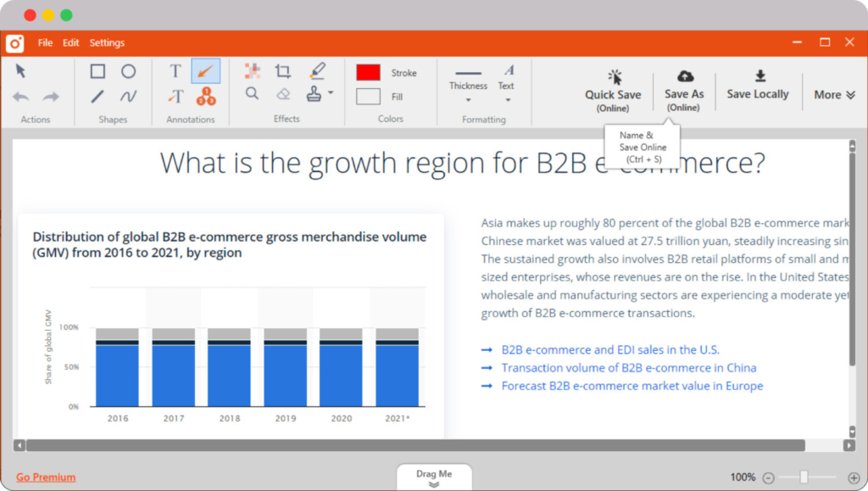Click the Go Premium link
Image resolution: width=868 pixels, height=491 pixels.
46,477
